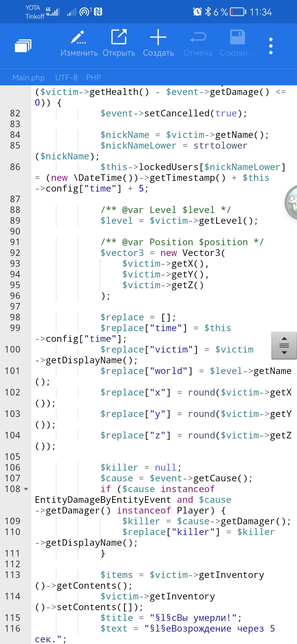
Task: Tap the vertical scroll handle button
Action: point(284,345)
